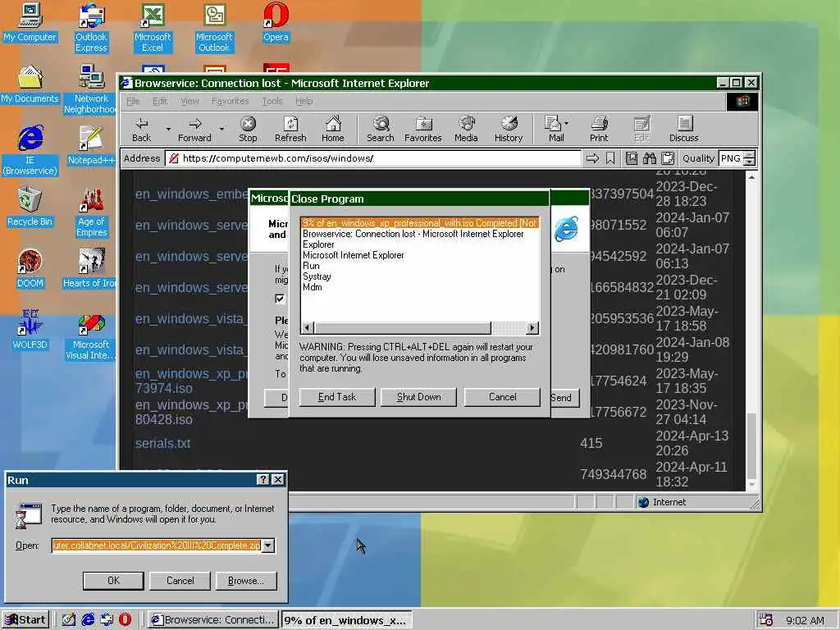Click Opera icon in quick launch bar
The width and height of the screenshot is (840, 630).
[x=125, y=619]
